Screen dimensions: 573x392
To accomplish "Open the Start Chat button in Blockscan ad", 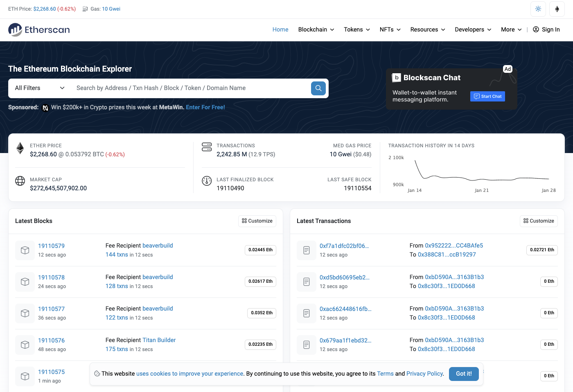I will 487,96.
